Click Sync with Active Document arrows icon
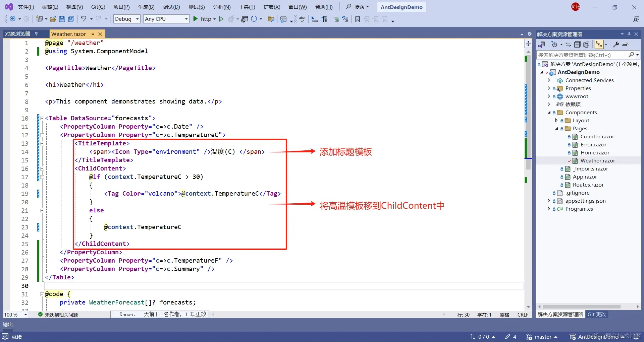644x342 pixels. pyautogui.click(x=568, y=45)
